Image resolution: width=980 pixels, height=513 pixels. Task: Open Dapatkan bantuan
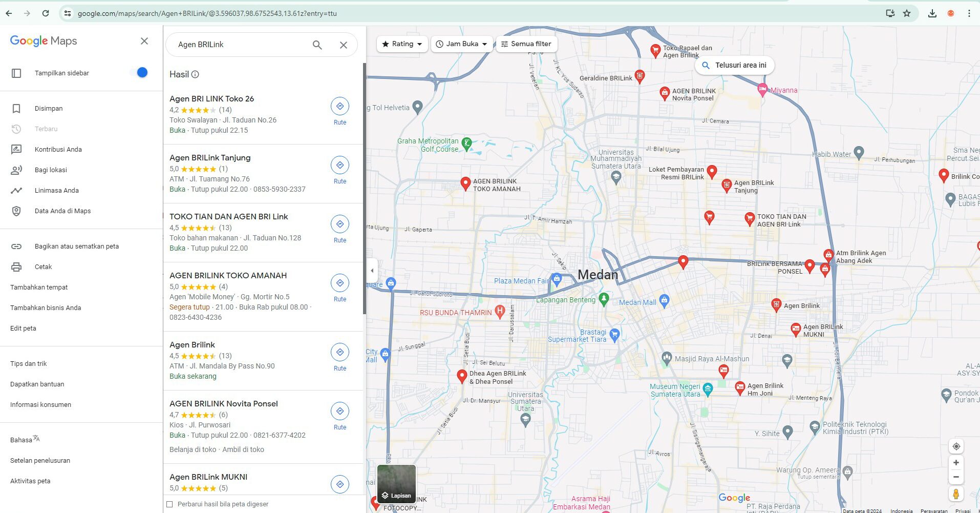coord(37,384)
